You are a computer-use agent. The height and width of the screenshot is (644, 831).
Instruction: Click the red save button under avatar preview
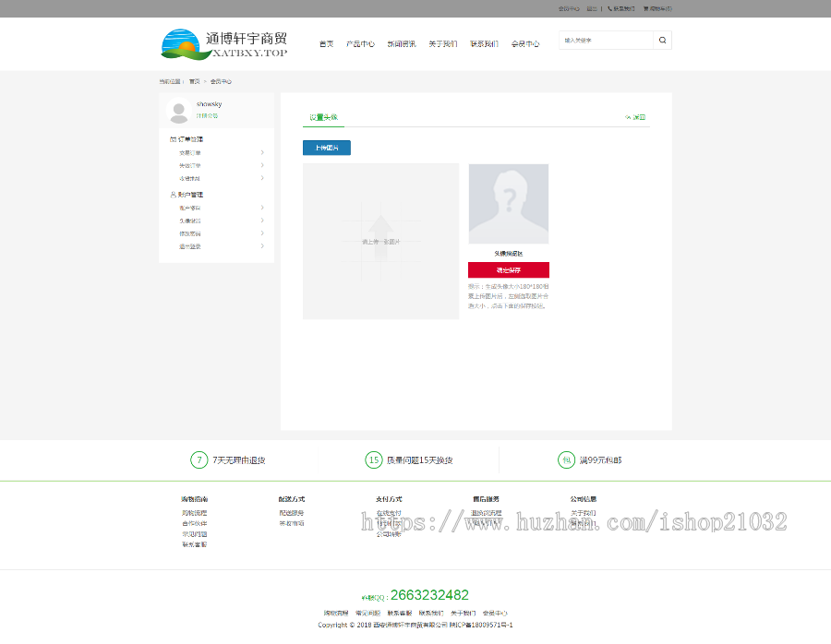508,269
